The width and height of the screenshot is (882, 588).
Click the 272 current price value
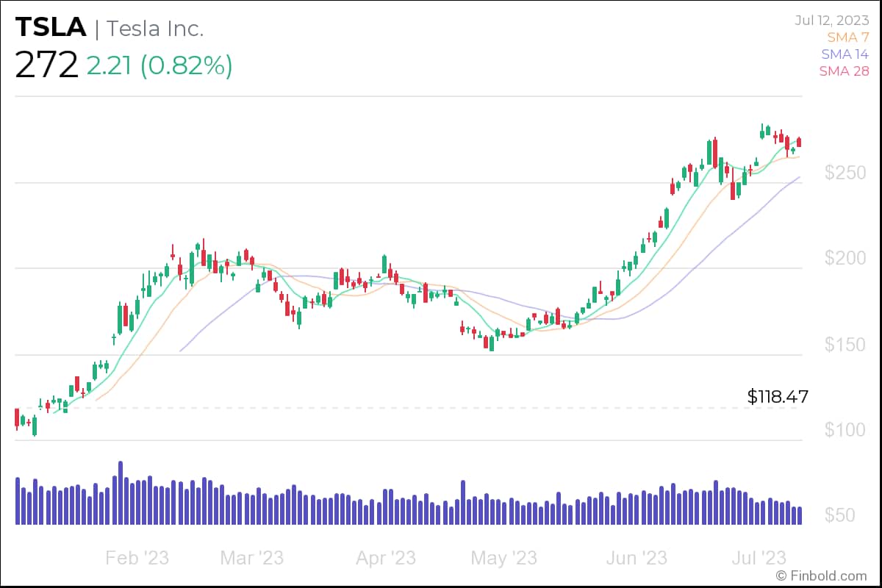point(46,65)
